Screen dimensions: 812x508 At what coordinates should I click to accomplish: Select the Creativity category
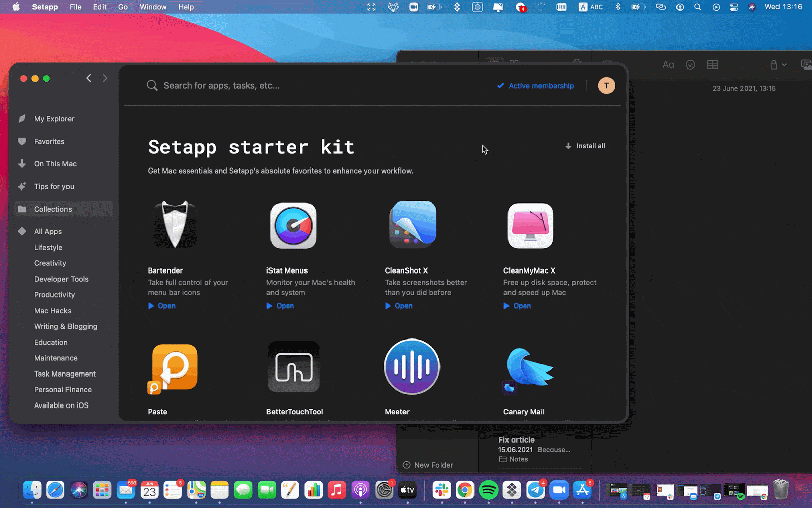click(50, 263)
